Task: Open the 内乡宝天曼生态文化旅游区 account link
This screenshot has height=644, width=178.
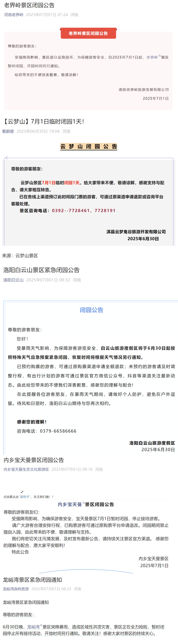Action: point(26,469)
